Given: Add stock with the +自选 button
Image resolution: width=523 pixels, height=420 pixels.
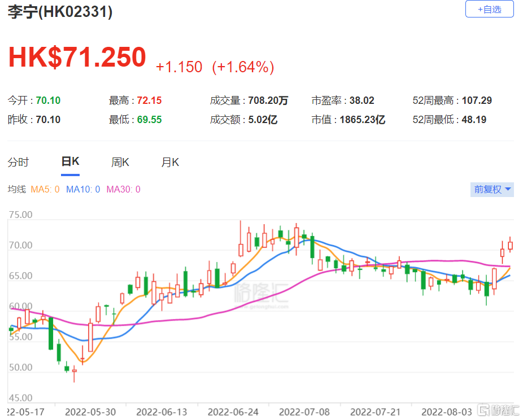Looking at the screenshot, I should pos(489,9).
